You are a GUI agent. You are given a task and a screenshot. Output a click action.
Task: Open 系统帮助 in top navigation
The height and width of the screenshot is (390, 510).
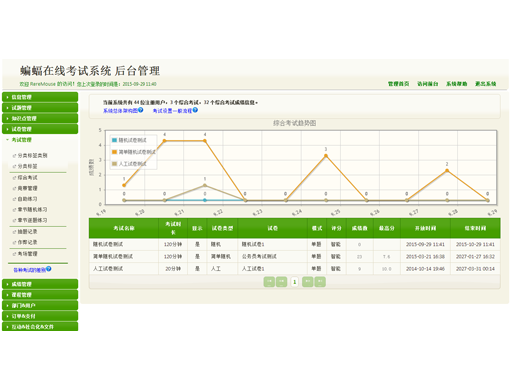[x=457, y=84]
